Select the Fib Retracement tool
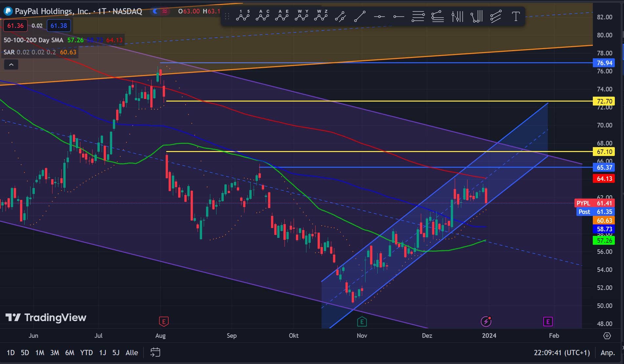 [x=418, y=16]
